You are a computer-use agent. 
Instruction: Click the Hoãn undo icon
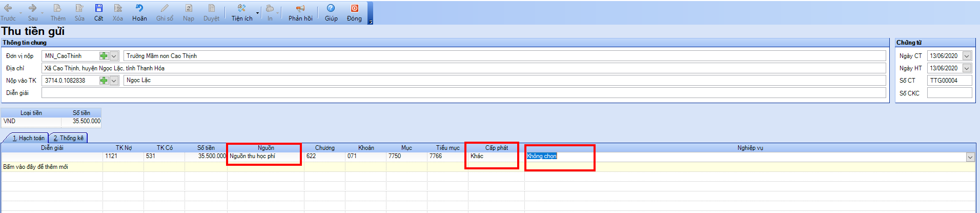pyautogui.click(x=139, y=9)
